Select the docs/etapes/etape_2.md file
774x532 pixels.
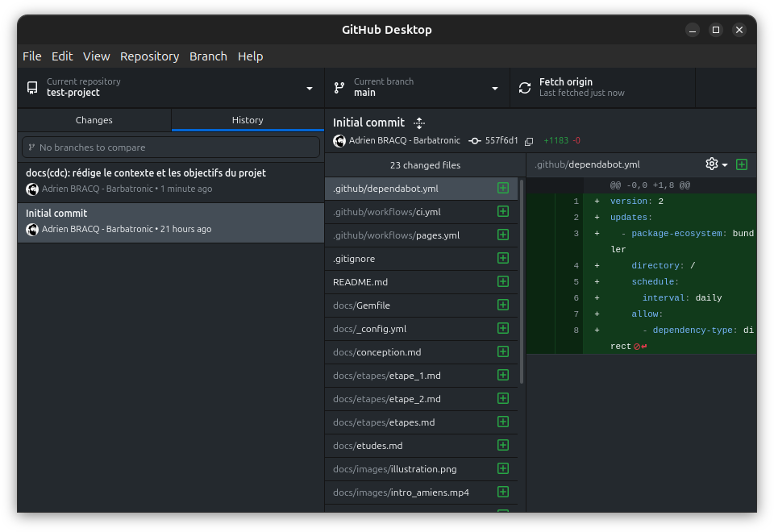[x=421, y=399]
